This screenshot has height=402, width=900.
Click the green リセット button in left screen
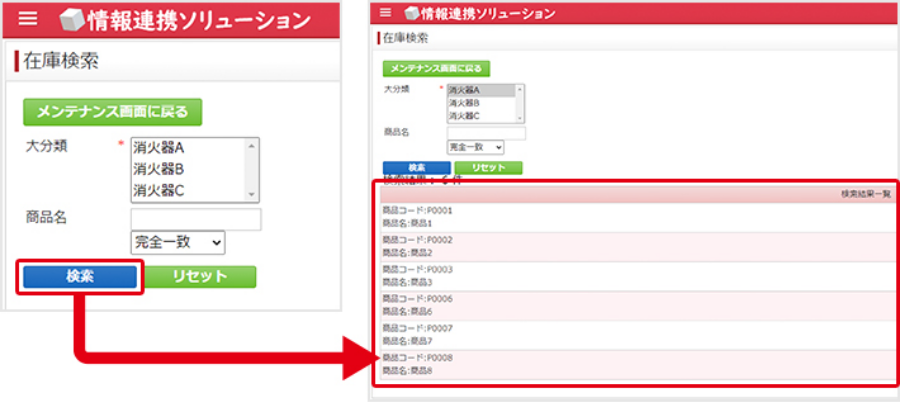[x=200, y=276]
